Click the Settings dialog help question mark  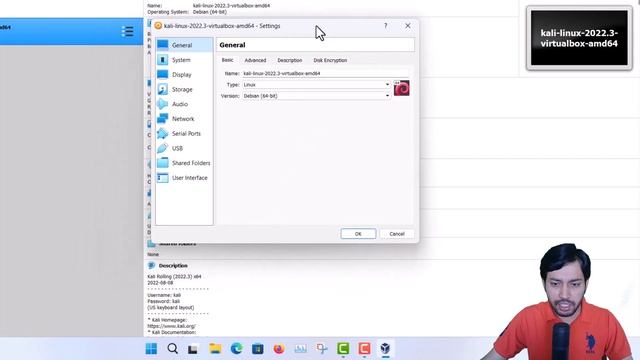tap(385, 26)
